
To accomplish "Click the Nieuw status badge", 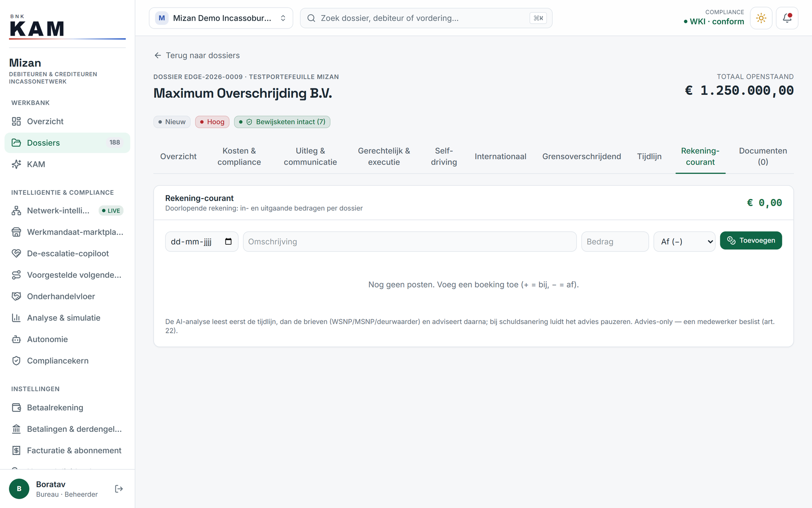I will pyautogui.click(x=172, y=122).
